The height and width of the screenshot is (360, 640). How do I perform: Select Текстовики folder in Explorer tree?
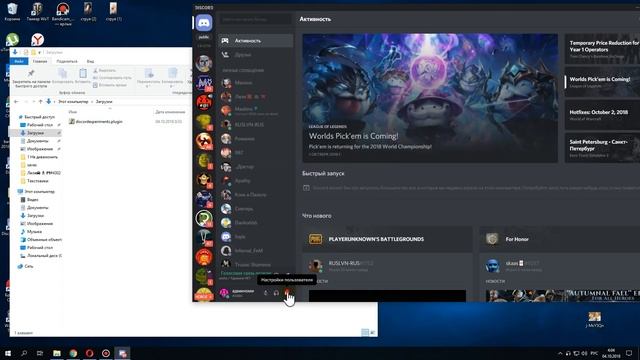click(38, 181)
